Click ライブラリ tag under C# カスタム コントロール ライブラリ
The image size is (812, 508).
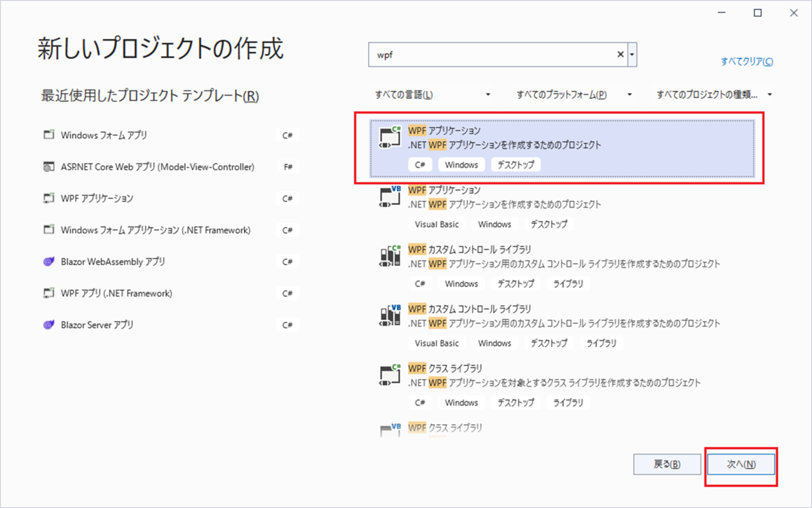pyautogui.click(x=568, y=283)
